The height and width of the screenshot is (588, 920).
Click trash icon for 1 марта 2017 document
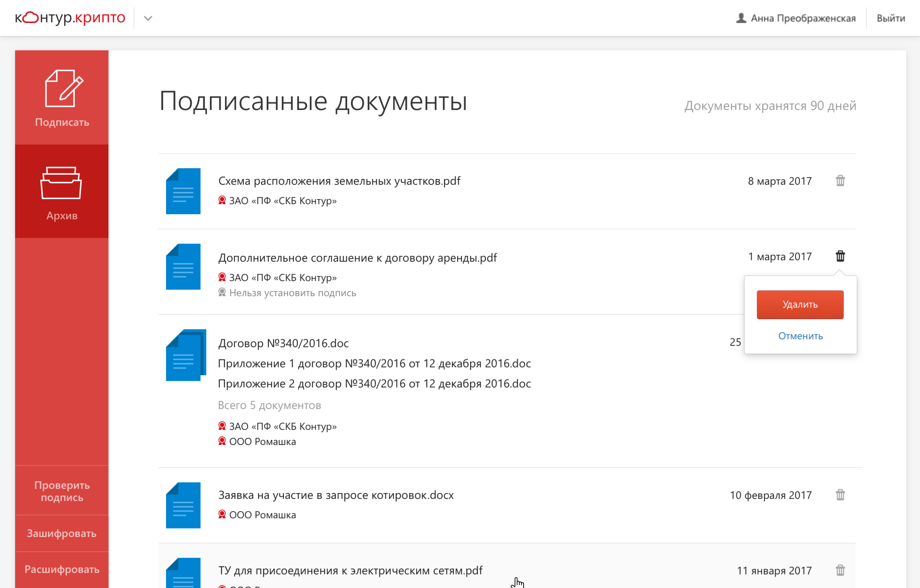coord(840,256)
